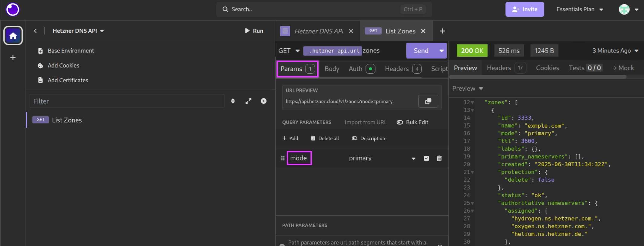
Task: Open the Essentials Plan dropdown
Action: (x=579, y=10)
